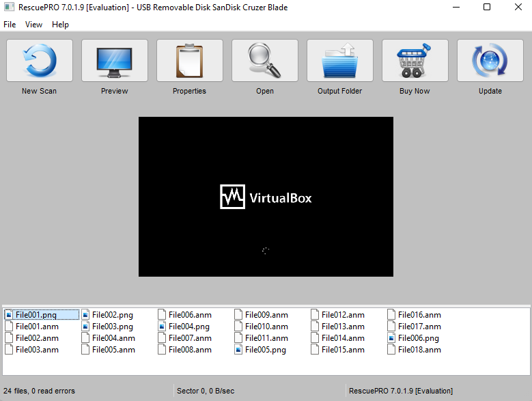Open the Preview monitor icon
This screenshot has width=532, height=401.
[x=115, y=61]
